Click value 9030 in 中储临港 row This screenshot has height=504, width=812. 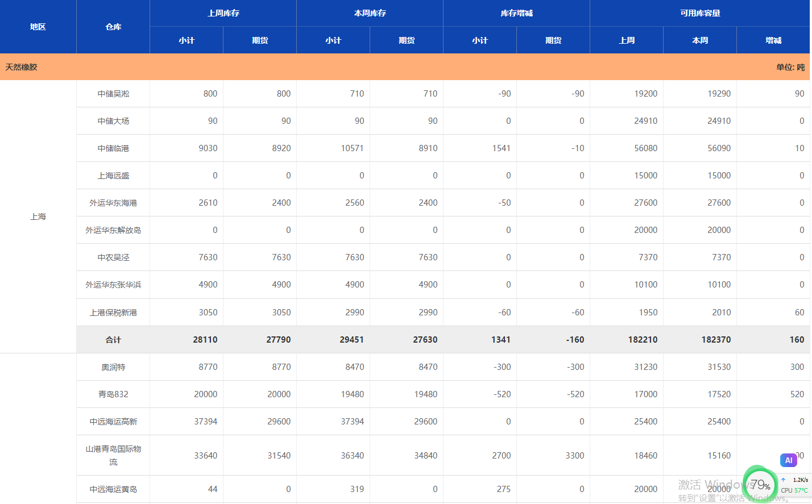pos(208,148)
